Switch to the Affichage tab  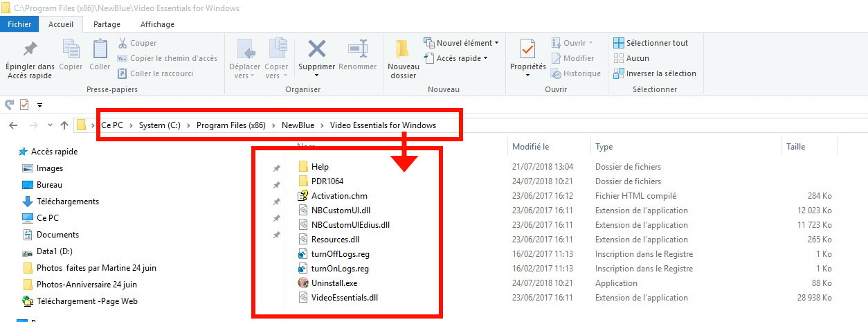tap(157, 24)
